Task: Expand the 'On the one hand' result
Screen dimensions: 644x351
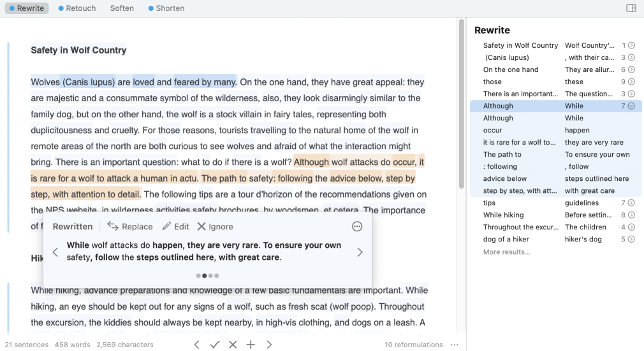Action: 631,70
